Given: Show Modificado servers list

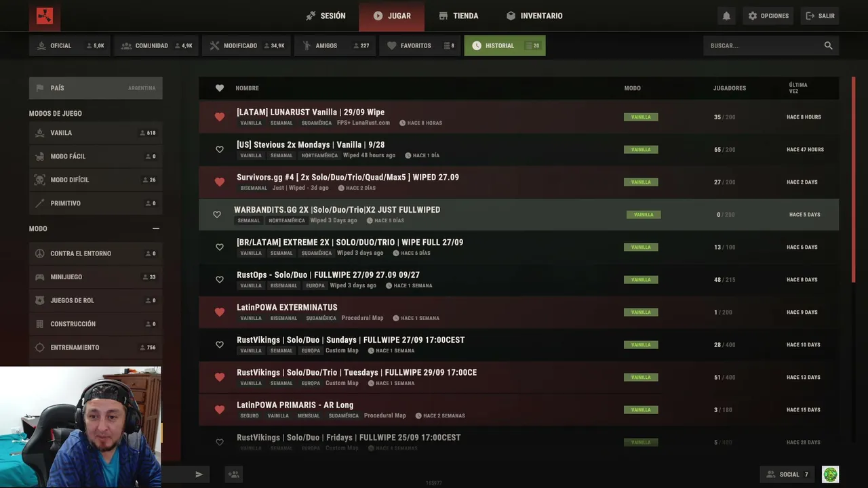Looking at the screenshot, I should coord(247,45).
